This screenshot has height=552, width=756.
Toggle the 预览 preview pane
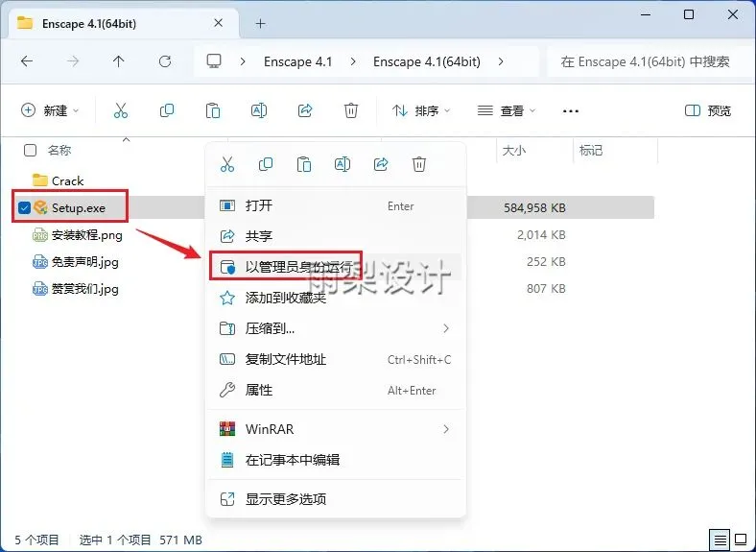coord(708,111)
